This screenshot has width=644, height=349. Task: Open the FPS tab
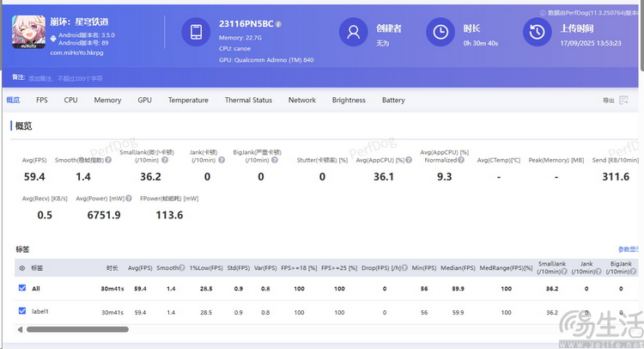pyautogui.click(x=42, y=101)
